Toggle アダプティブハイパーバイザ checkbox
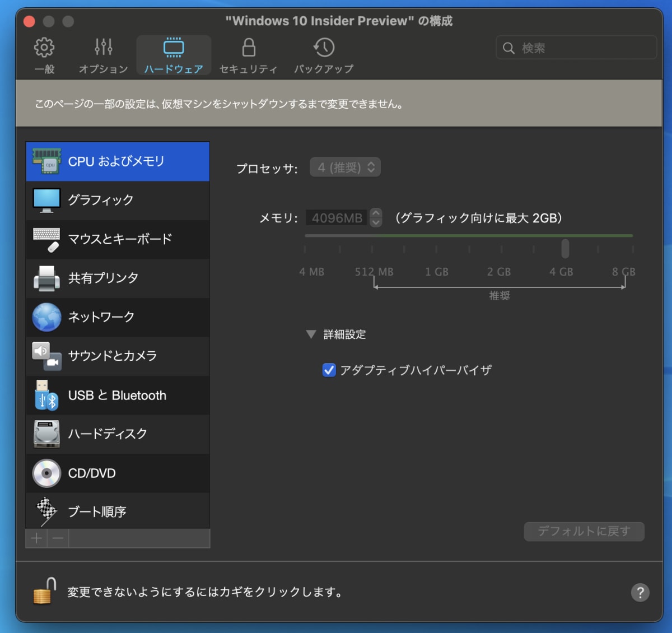This screenshot has width=672, height=633. (x=329, y=370)
